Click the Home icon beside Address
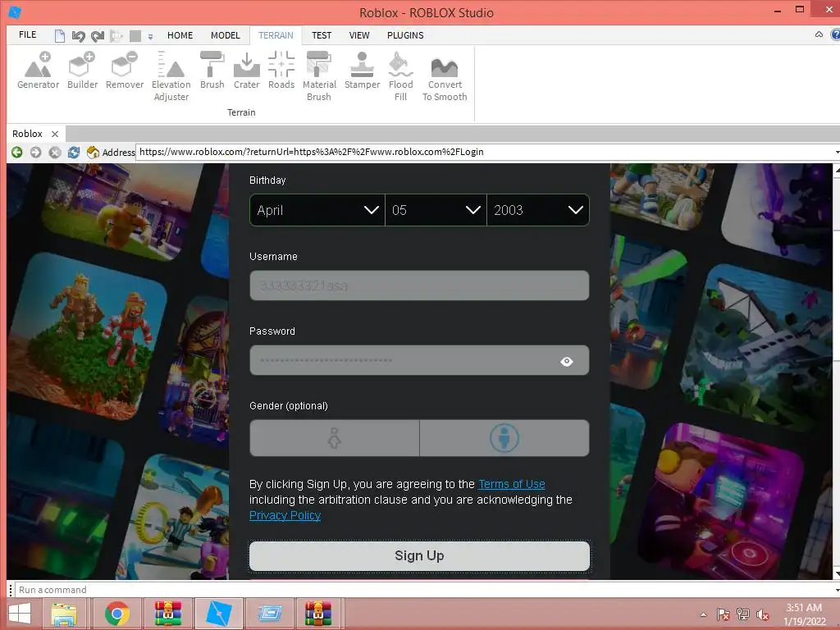The height and width of the screenshot is (630, 840). point(93,152)
